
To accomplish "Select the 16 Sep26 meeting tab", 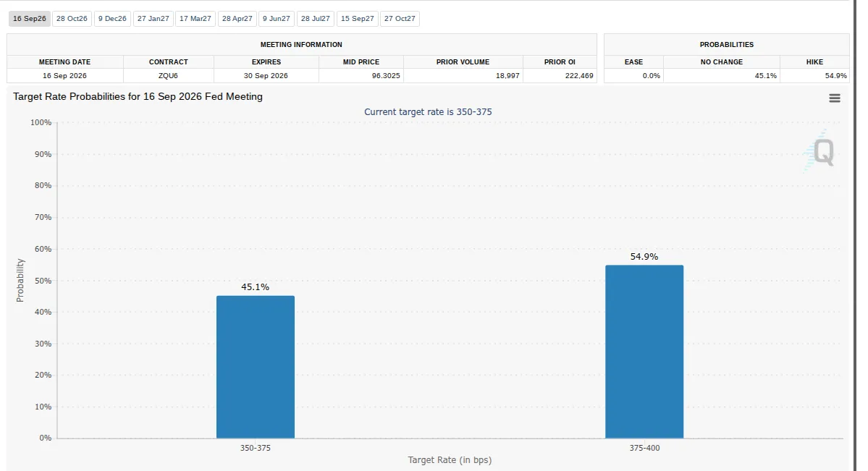I will click(x=30, y=19).
